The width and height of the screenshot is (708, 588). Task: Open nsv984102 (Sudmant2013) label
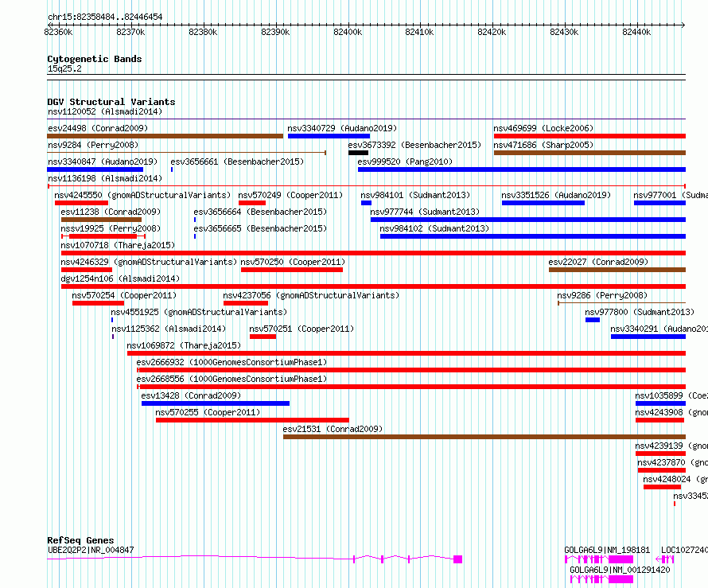pyautogui.click(x=434, y=228)
